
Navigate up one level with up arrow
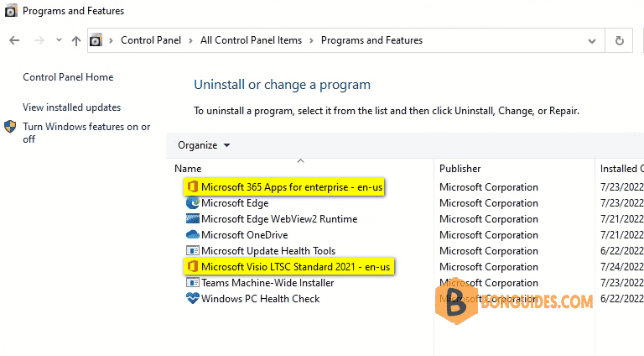pos(76,40)
